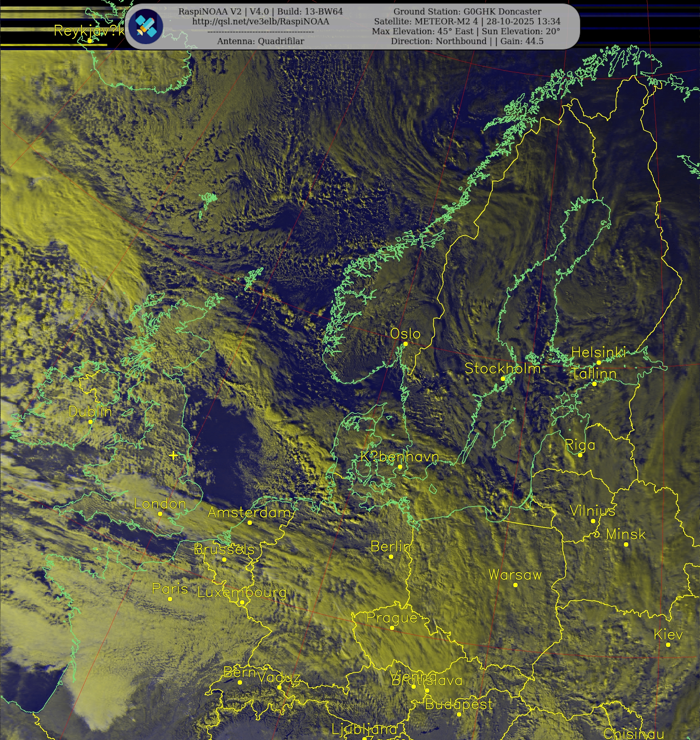The height and width of the screenshot is (740, 700).
Task: Select the Luxembourg city label
Action: coord(242,592)
